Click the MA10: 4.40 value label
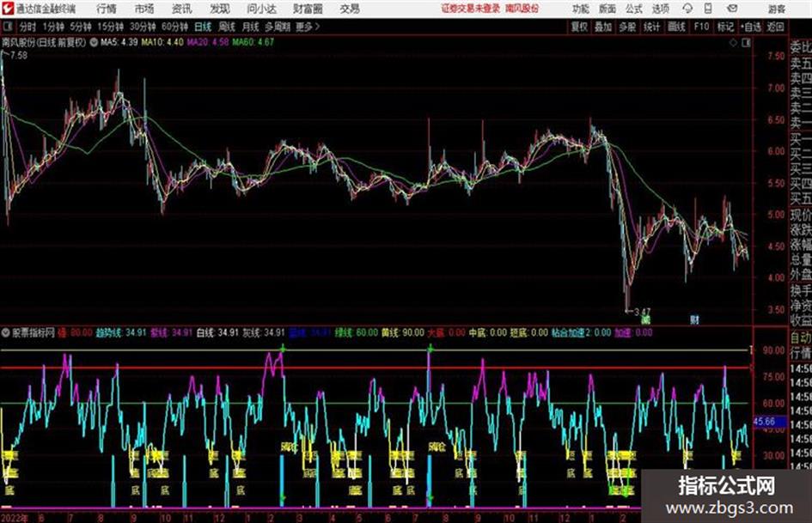Viewport: 812px width, 523px height. 162,42
